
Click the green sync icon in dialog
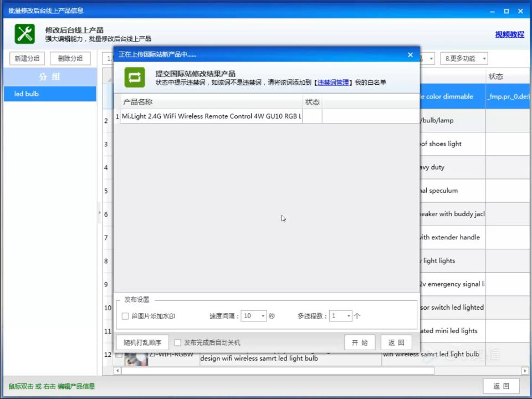[134, 78]
